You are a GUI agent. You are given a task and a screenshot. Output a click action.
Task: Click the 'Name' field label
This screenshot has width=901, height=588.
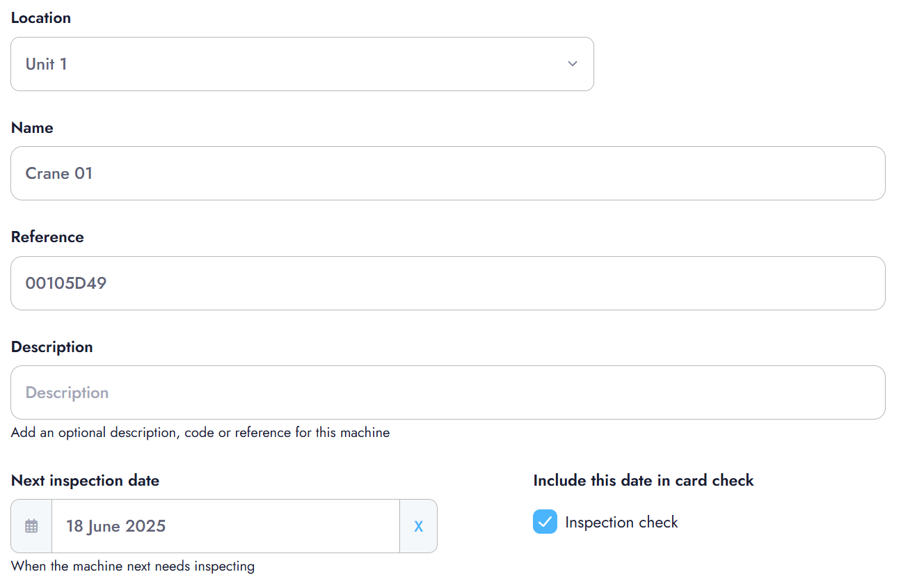point(32,128)
